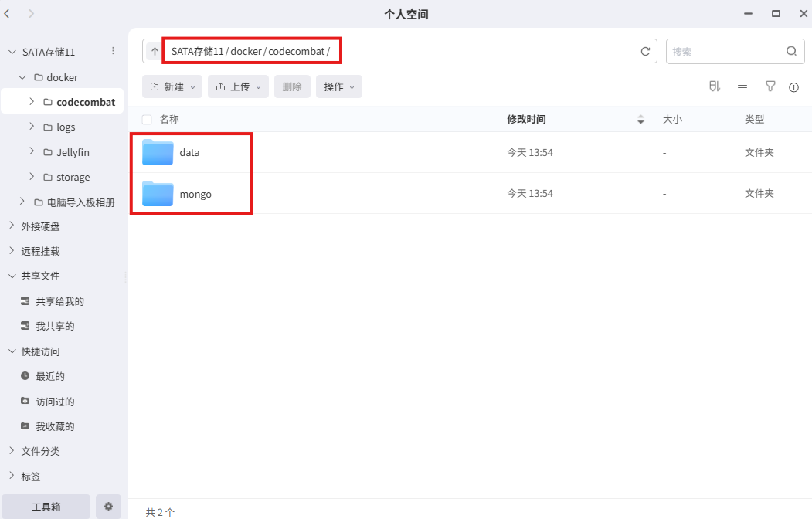
Task: Go up one directory level
Action: [155, 51]
